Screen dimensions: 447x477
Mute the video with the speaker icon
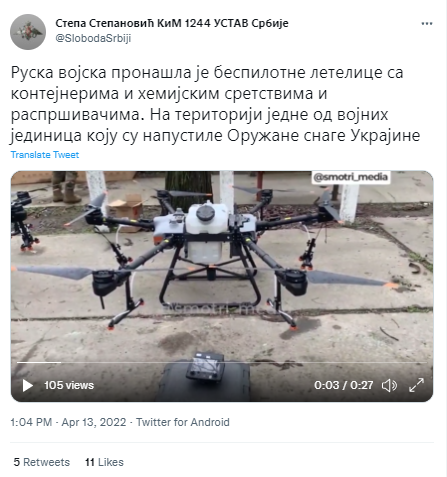[x=389, y=386]
